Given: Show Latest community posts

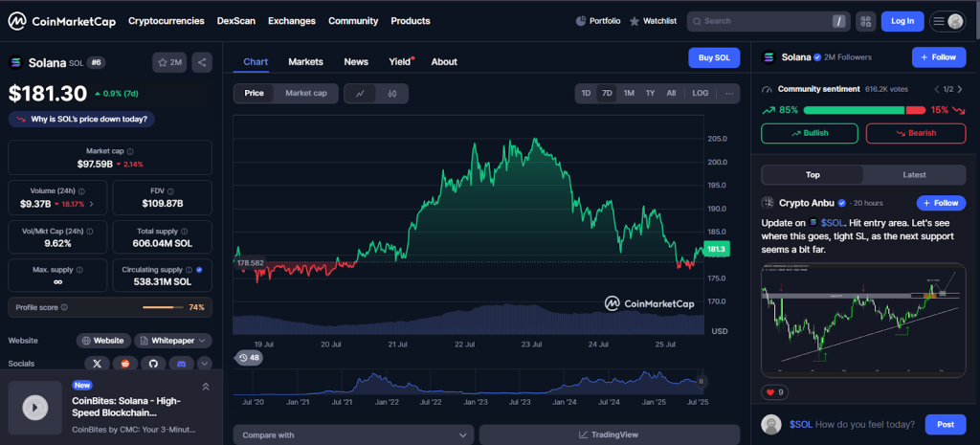Looking at the screenshot, I should (x=914, y=175).
